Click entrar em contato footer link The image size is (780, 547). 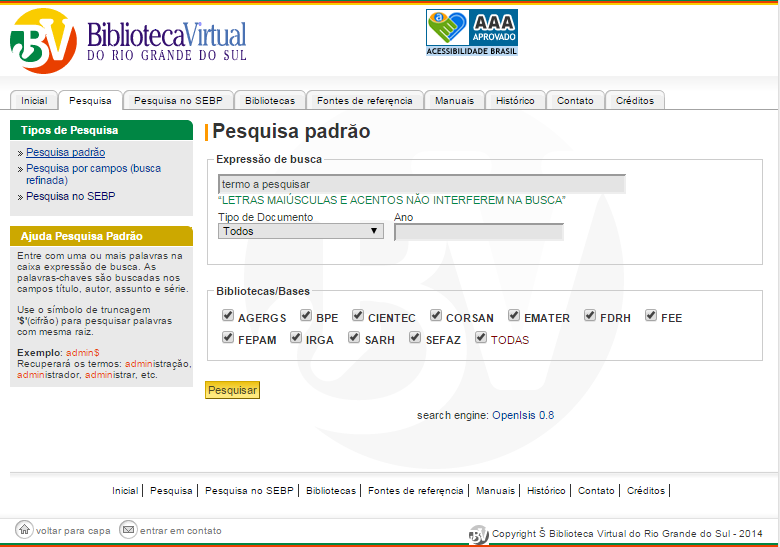pos(181,531)
